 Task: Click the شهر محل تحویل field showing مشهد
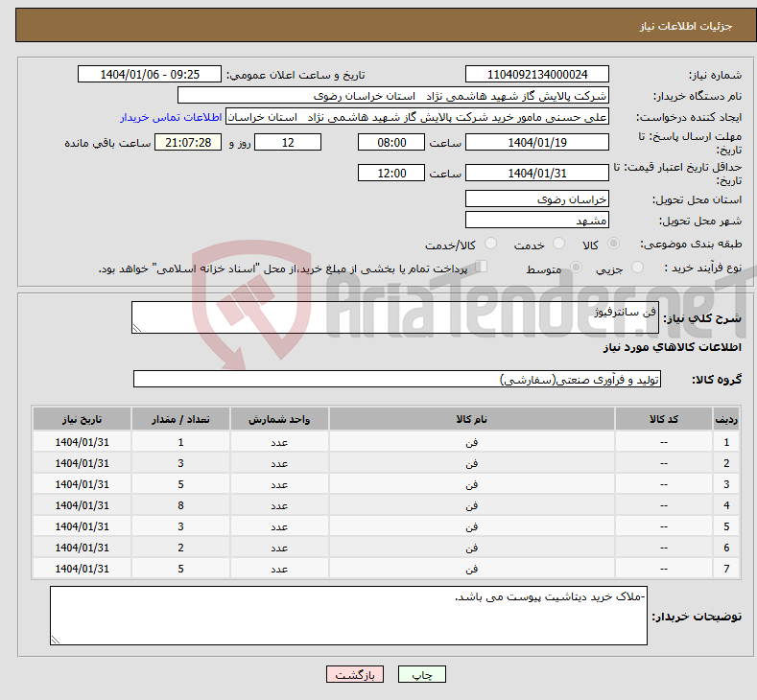click(536, 221)
